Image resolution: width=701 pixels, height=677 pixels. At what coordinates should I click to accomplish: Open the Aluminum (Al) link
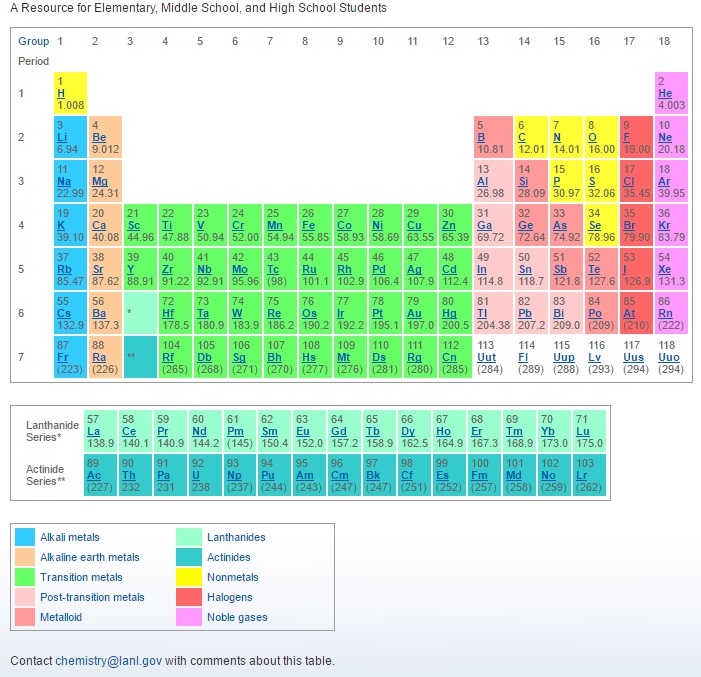pyautogui.click(x=482, y=181)
